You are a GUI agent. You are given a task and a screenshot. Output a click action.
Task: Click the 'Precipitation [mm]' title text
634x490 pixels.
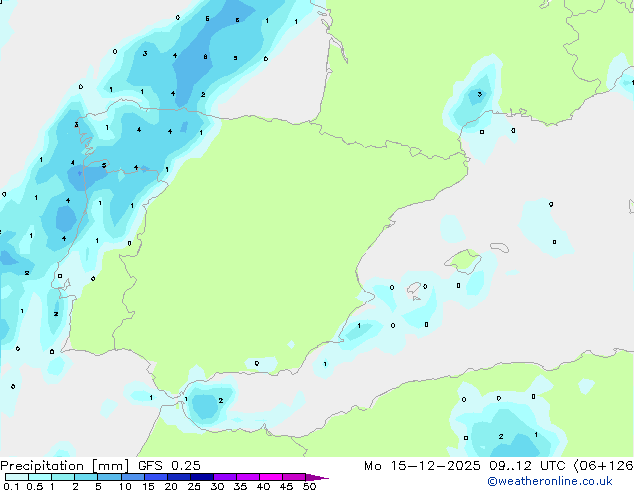click(65, 466)
